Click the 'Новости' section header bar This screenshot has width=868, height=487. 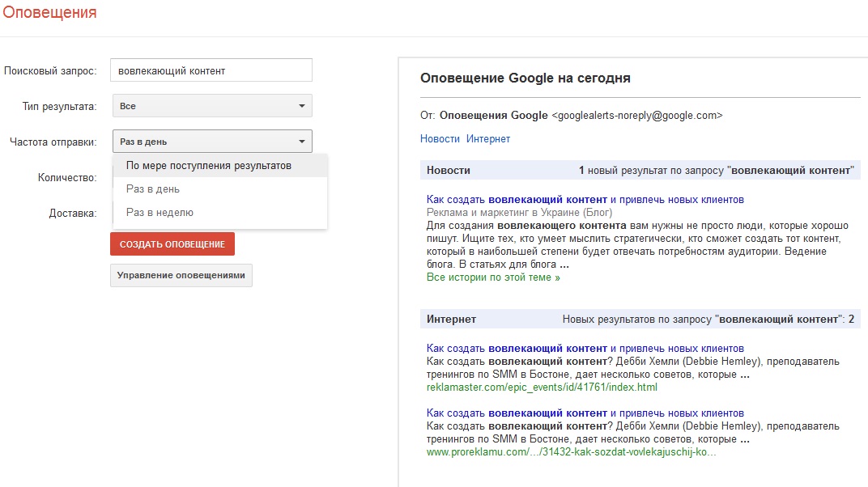coord(640,170)
